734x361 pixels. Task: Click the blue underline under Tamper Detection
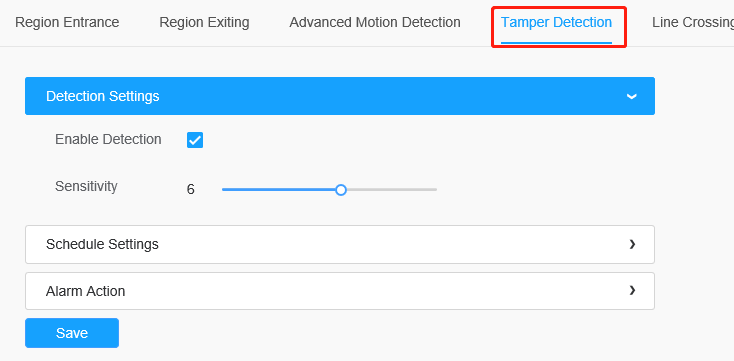pyautogui.click(x=556, y=43)
